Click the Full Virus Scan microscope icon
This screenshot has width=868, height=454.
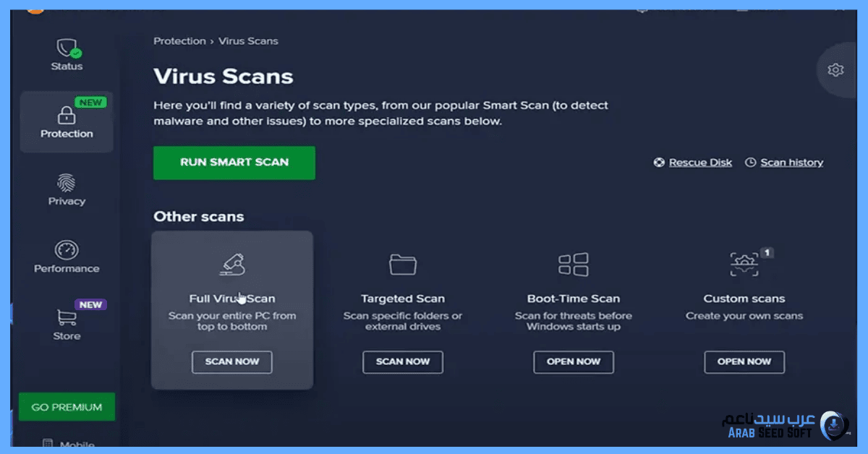(x=232, y=265)
